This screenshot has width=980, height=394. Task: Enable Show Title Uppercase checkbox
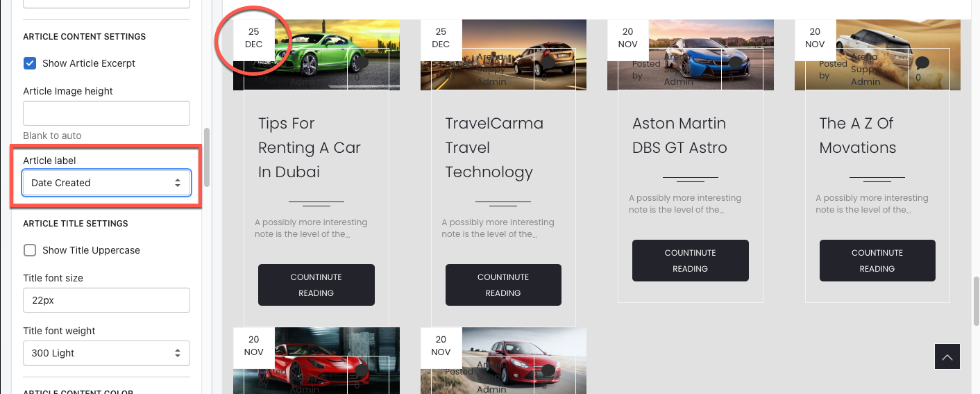(30, 250)
